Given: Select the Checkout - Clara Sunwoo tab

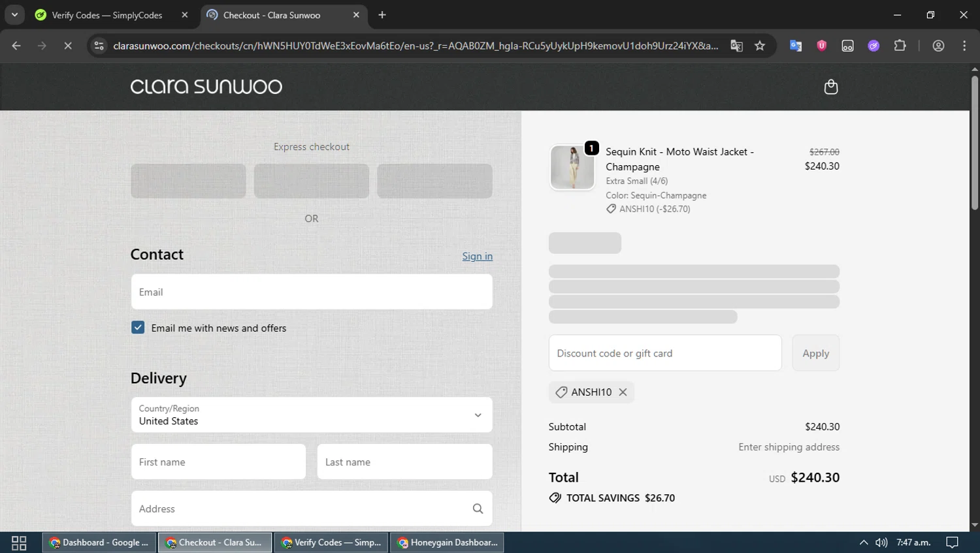Looking at the screenshot, I should (272, 15).
